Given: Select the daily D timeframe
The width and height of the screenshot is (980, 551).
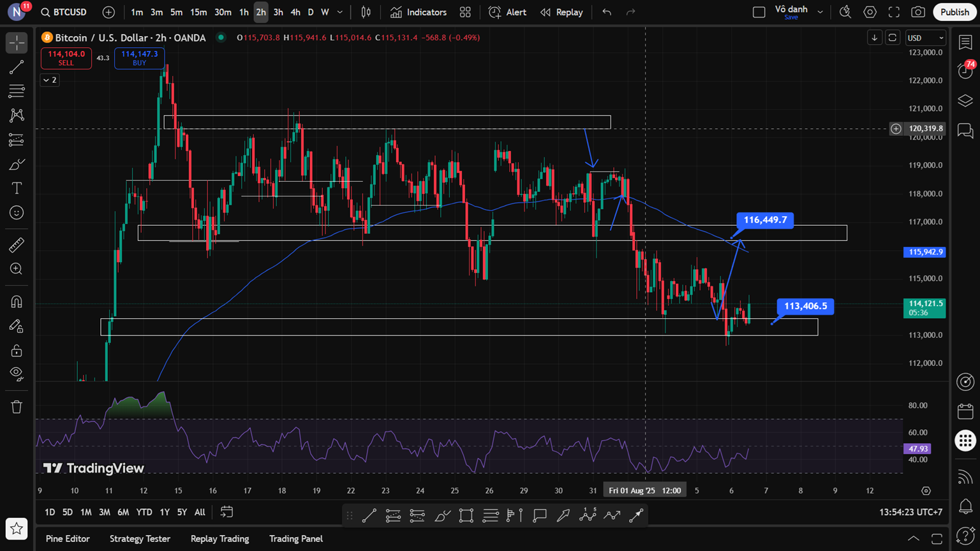Looking at the screenshot, I should pyautogui.click(x=311, y=12).
